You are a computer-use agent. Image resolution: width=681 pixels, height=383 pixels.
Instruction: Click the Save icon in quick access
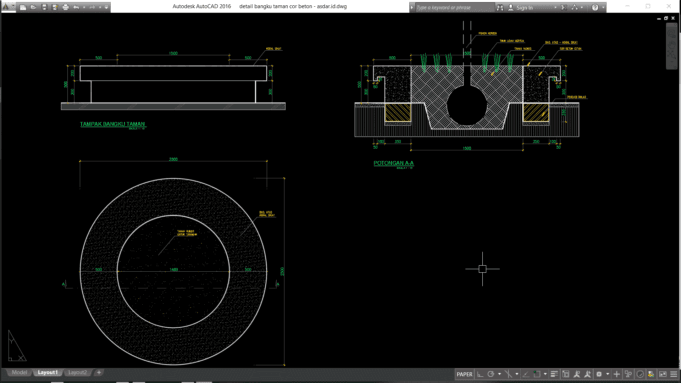(x=44, y=7)
